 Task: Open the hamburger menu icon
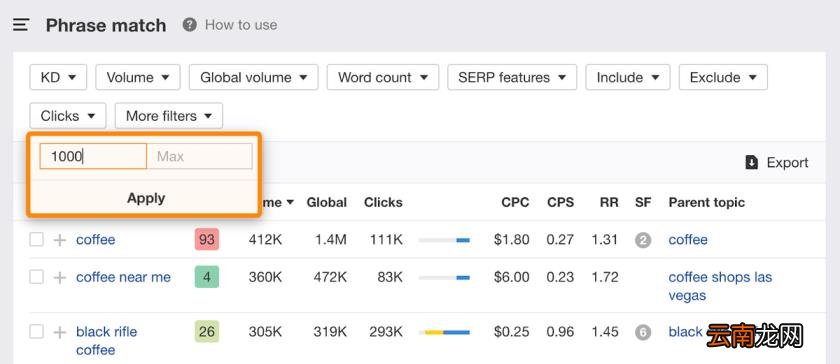pos(21,25)
